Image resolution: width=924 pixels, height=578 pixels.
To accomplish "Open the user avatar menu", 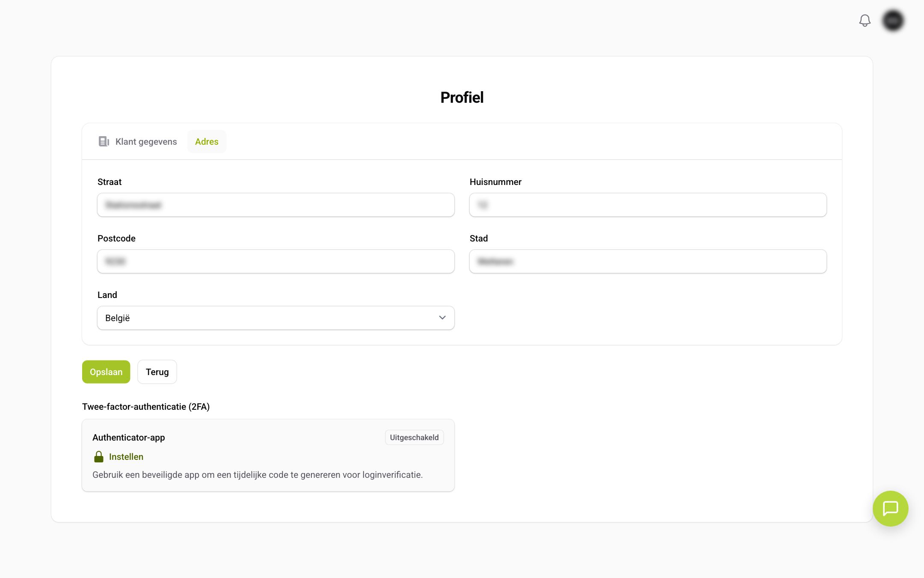I will [x=893, y=21].
